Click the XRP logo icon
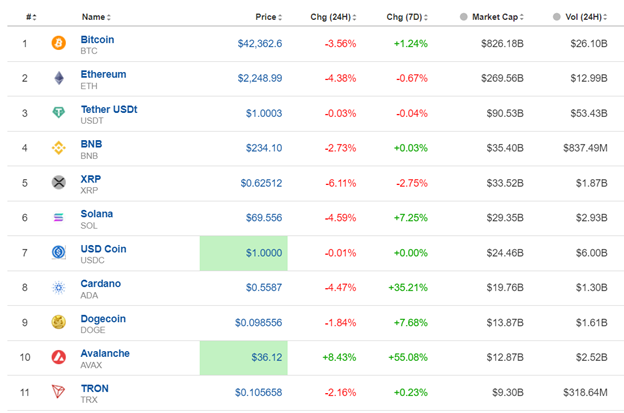Screen dimensions: 624x413 58,183
